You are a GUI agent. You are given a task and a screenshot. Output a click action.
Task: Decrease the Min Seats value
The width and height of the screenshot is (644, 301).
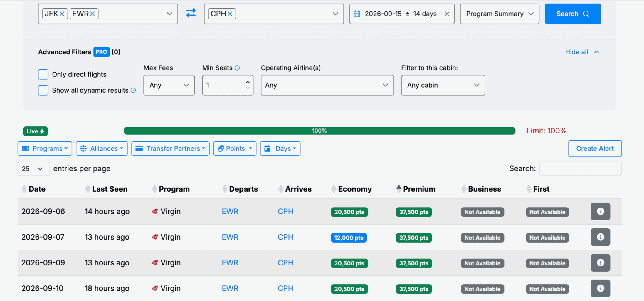click(248, 88)
